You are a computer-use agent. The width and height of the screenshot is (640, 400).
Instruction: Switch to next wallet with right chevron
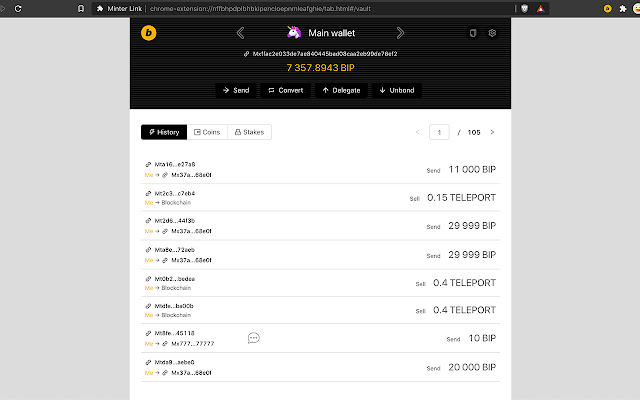coord(400,33)
